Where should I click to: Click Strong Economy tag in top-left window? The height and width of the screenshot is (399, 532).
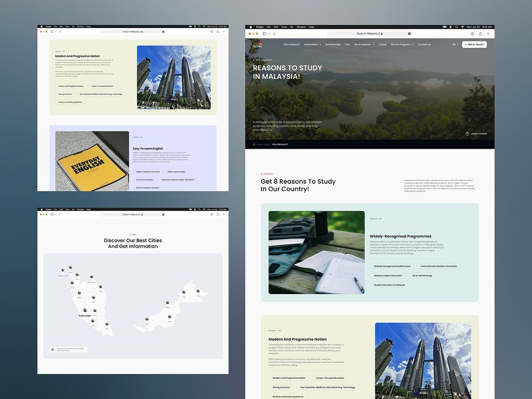click(x=65, y=94)
